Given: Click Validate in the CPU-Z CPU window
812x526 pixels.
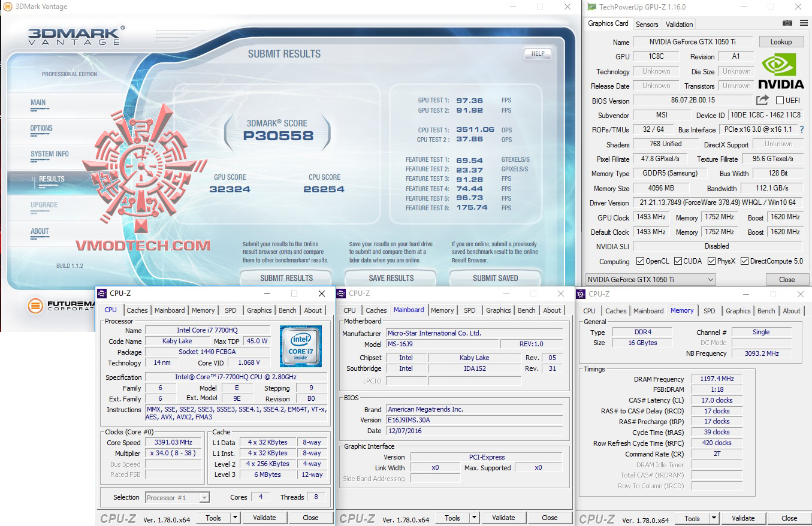Looking at the screenshot, I should tap(264, 518).
